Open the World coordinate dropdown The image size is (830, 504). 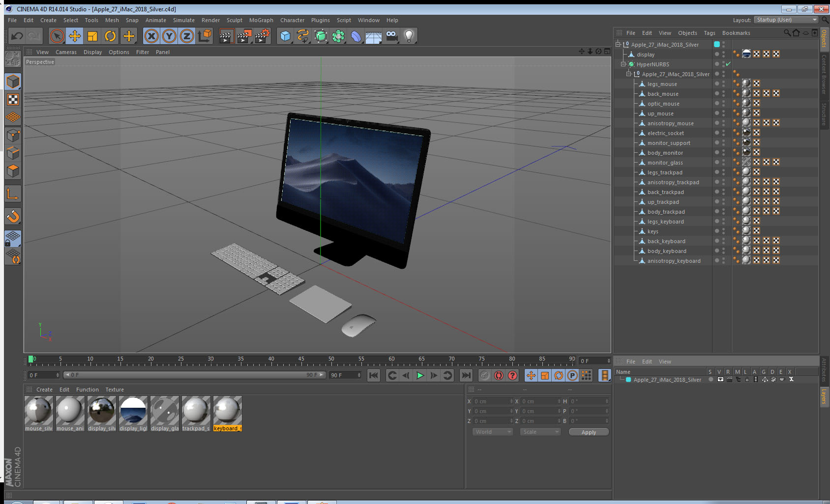tap(493, 432)
